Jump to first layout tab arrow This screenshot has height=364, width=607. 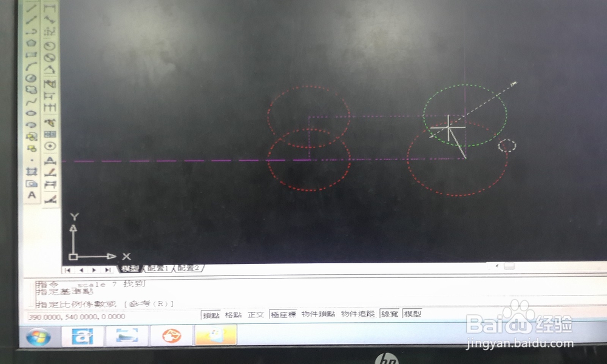coord(68,269)
